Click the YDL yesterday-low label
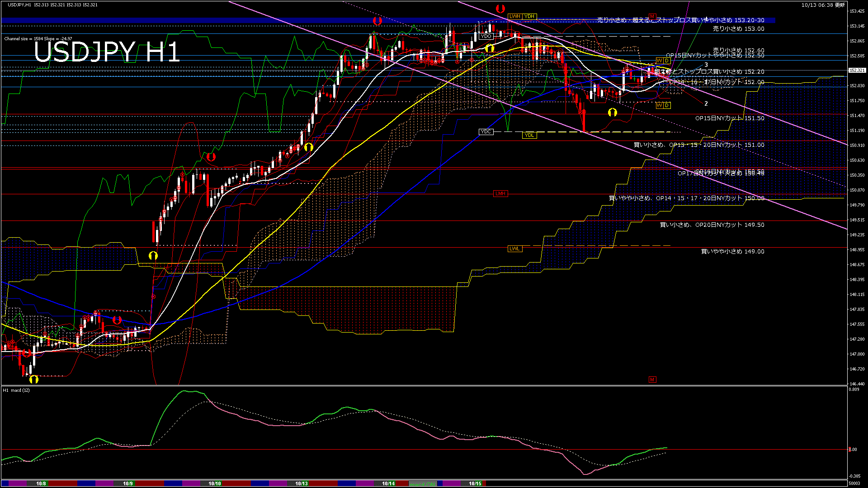Viewport: 868px width, 488px height. tap(529, 135)
